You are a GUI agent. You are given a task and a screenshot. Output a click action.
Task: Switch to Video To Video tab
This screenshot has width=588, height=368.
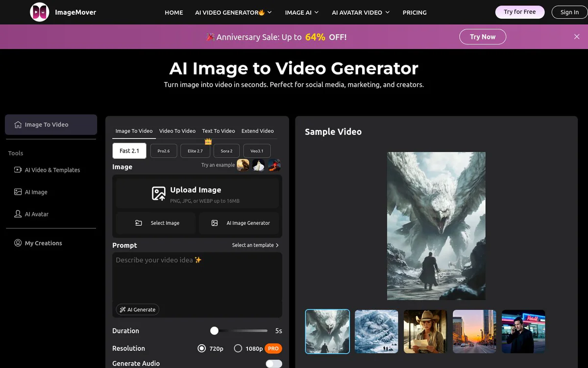[177, 131]
